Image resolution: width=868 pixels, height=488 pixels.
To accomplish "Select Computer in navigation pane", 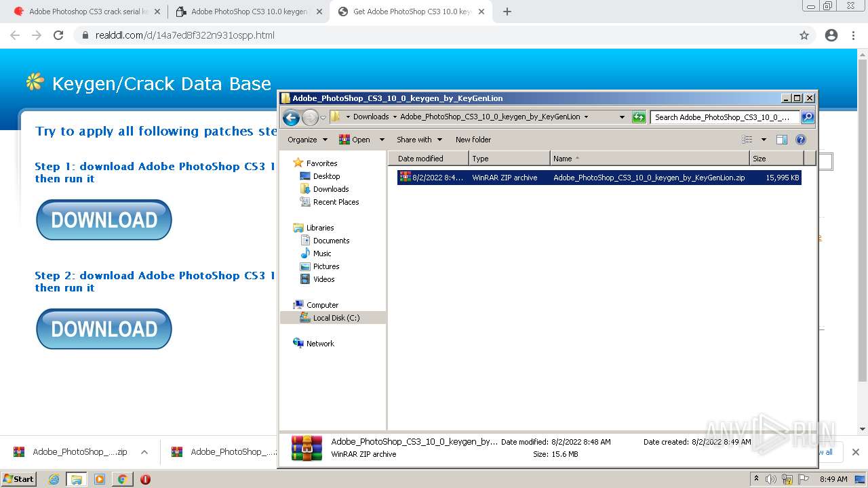I will click(x=322, y=305).
